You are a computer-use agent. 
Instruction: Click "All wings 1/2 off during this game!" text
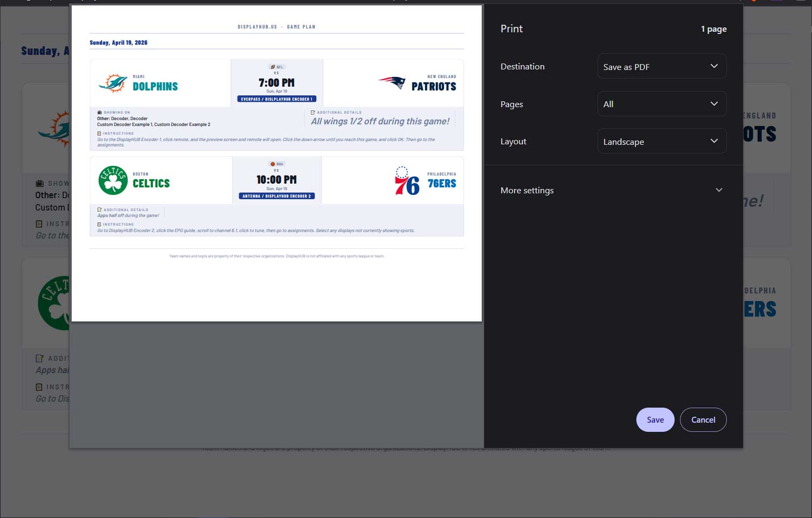(380, 121)
